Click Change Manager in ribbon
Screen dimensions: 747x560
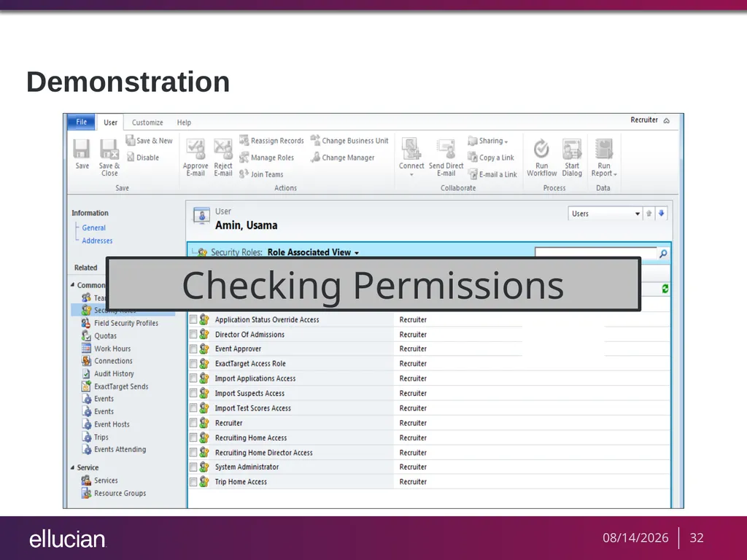[x=343, y=157]
